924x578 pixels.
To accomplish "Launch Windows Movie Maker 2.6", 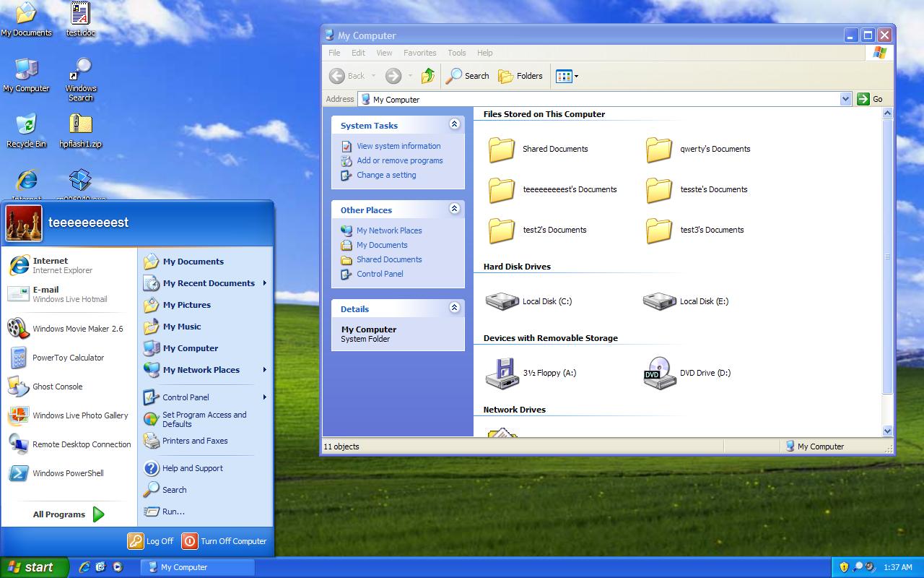I will click(69, 329).
